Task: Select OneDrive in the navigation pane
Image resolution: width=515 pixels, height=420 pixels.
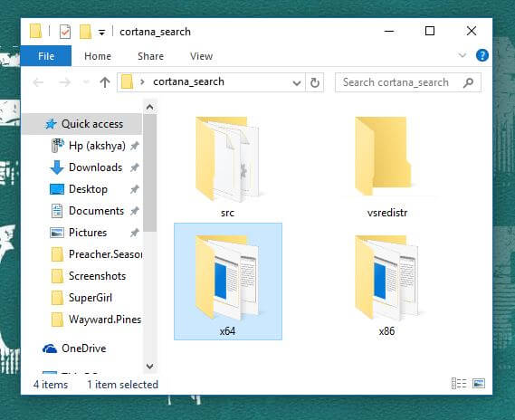Action: 74,348
